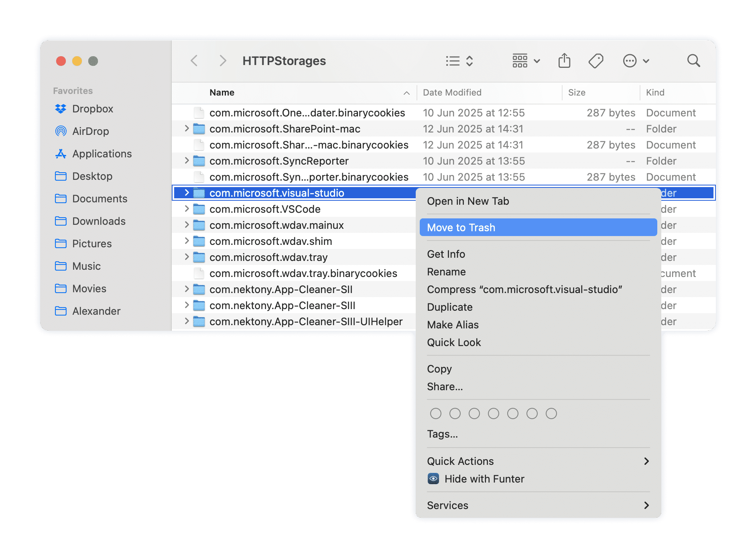Open the Share icon in the toolbar

[x=565, y=61]
